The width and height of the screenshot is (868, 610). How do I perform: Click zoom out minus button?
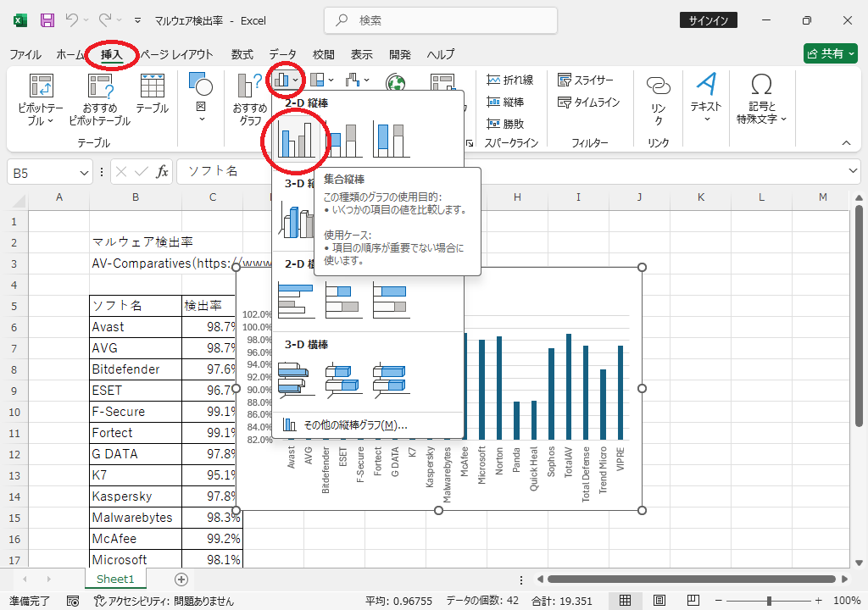719,601
